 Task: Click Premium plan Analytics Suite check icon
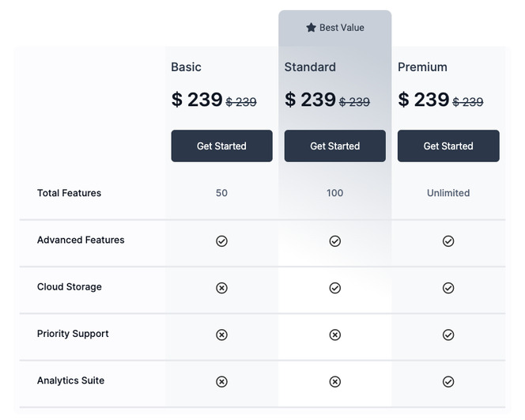click(x=448, y=381)
